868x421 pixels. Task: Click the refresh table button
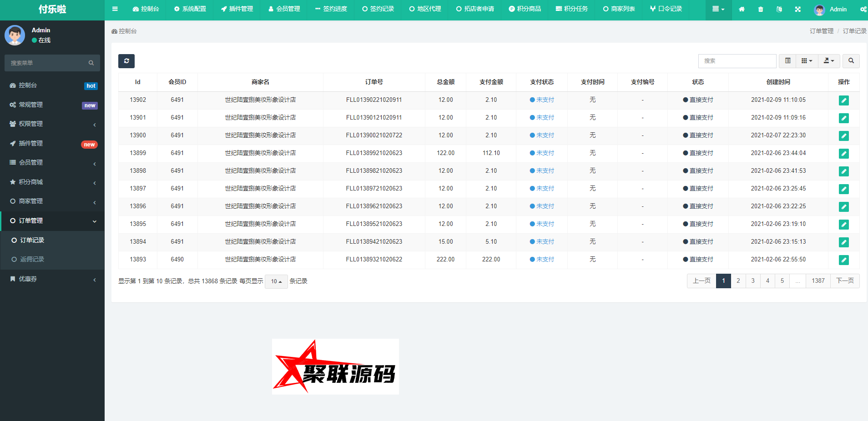[126, 61]
